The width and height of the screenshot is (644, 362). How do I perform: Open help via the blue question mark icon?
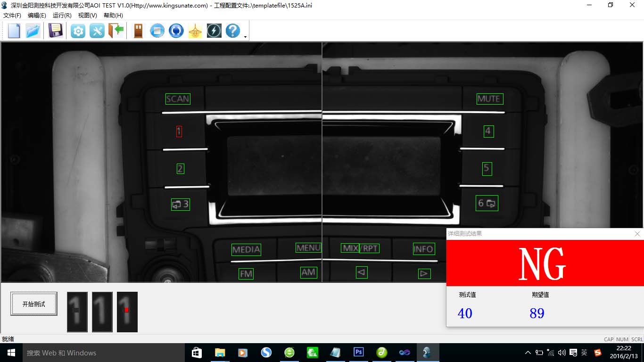pos(233,31)
